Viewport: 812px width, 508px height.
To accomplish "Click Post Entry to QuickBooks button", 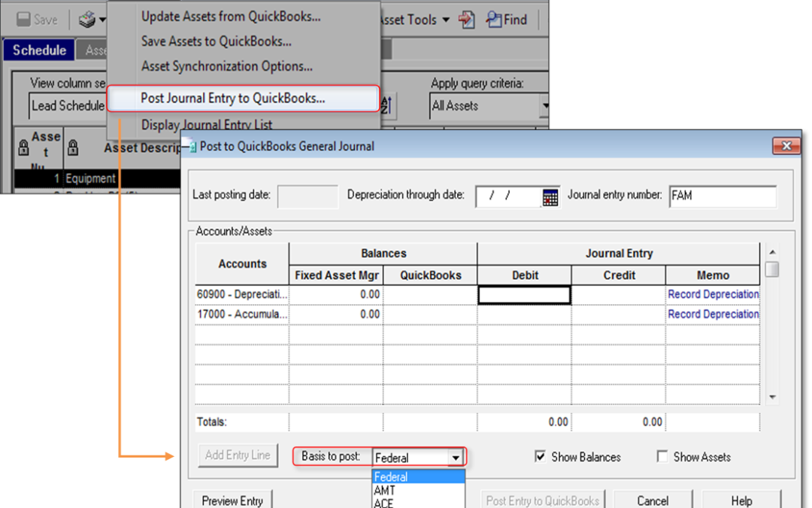I will pos(543,500).
